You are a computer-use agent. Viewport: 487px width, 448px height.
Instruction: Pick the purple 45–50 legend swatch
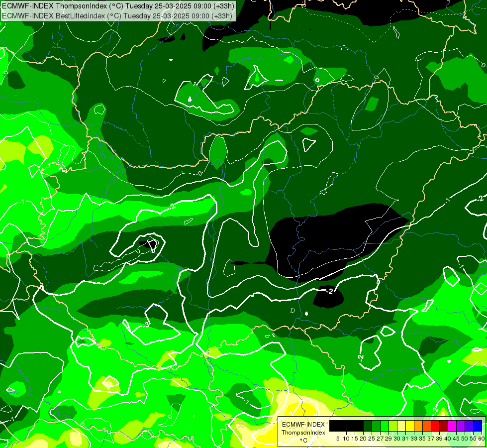461,426
